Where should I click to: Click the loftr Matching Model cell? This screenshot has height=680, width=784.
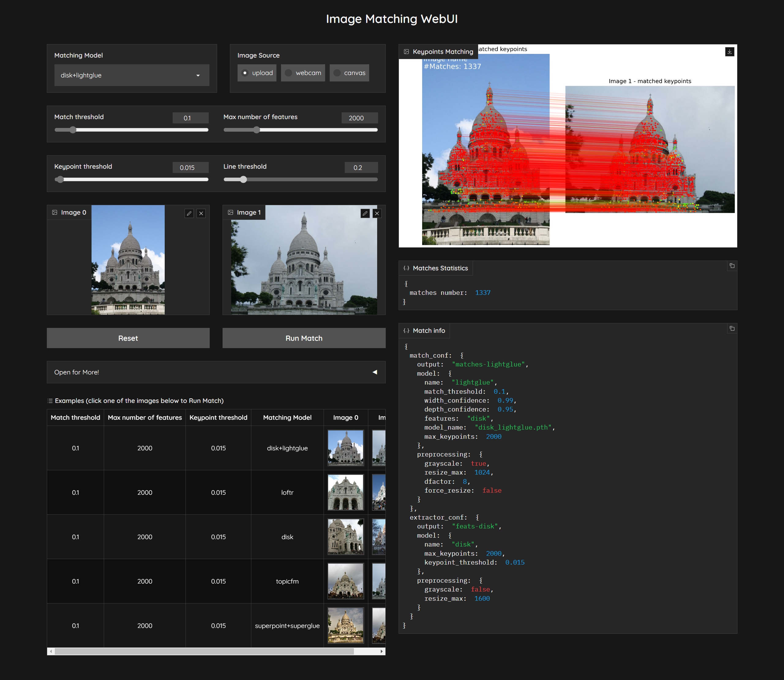pos(287,493)
